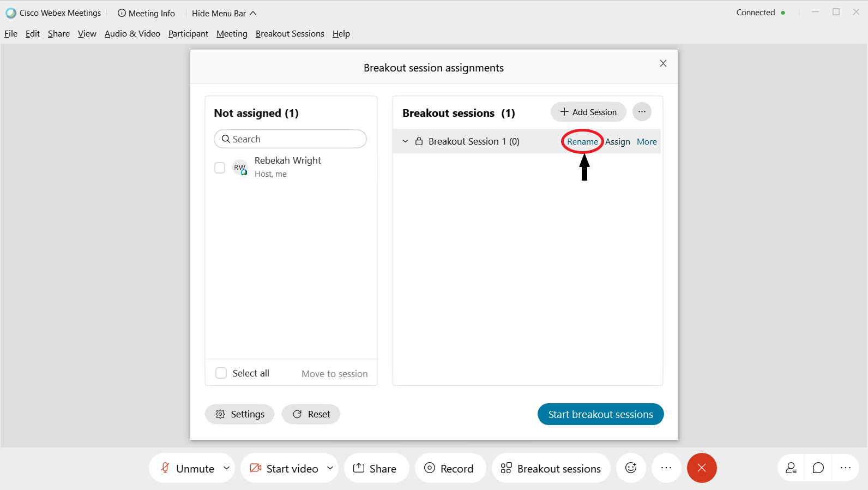Click Move to session
Screen dimensions: 868x490
335,374
